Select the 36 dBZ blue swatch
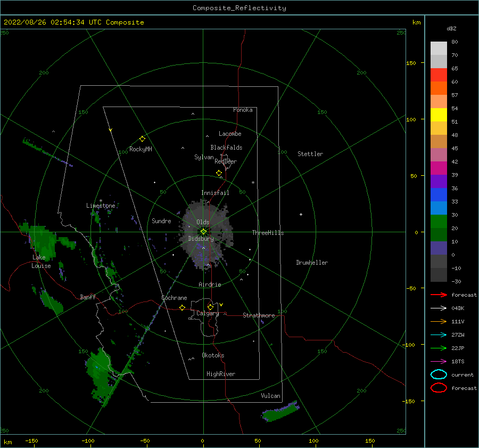Screen dimensions: 479x448 click(439, 194)
